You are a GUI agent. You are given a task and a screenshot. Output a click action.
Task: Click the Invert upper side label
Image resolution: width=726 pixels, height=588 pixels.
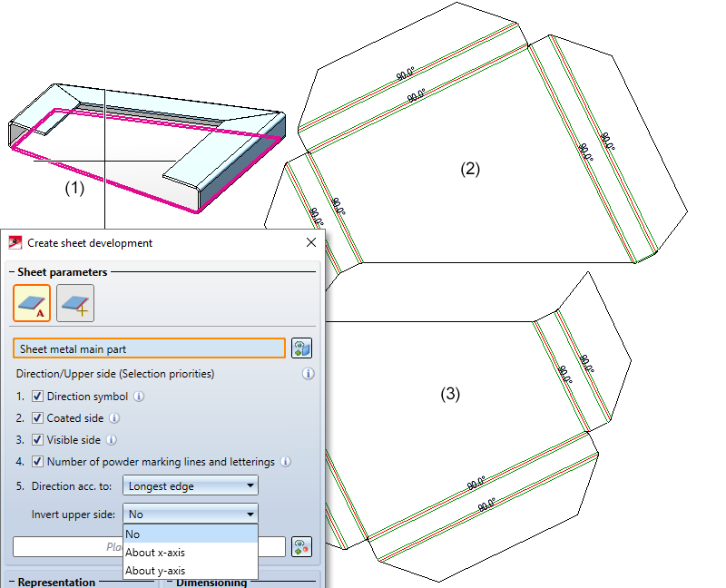(x=74, y=514)
